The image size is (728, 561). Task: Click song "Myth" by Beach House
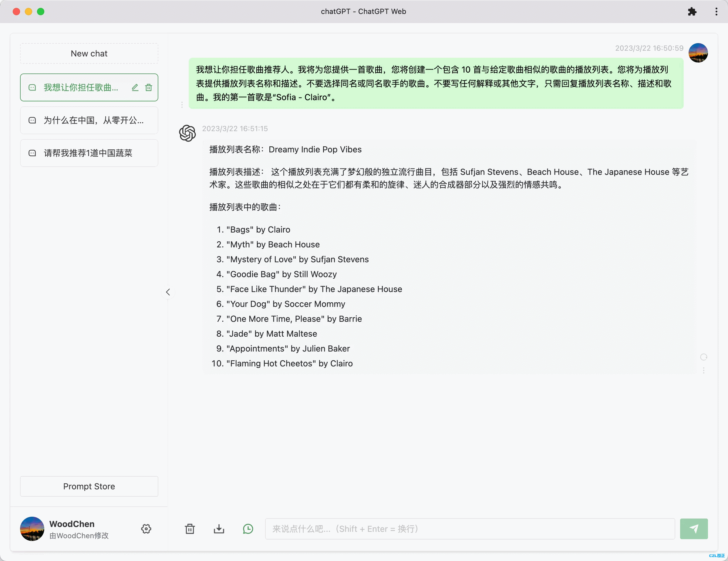pyautogui.click(x=273, y=244)
